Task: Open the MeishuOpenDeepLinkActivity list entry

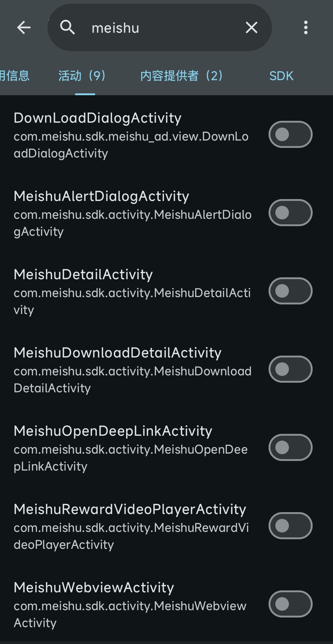Action: coord(166,448)
